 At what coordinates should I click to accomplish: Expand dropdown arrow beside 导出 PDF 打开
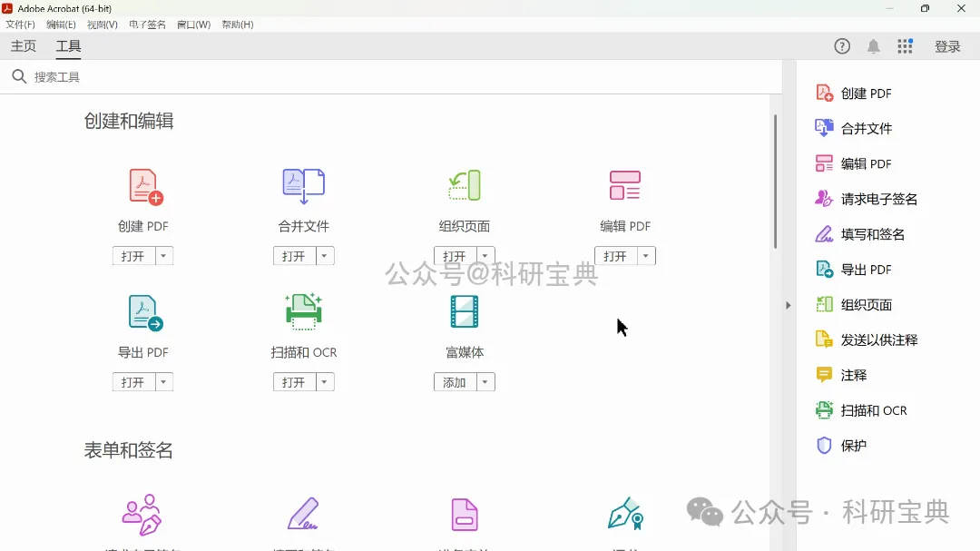pyautogui.click(x=163, y=382)
